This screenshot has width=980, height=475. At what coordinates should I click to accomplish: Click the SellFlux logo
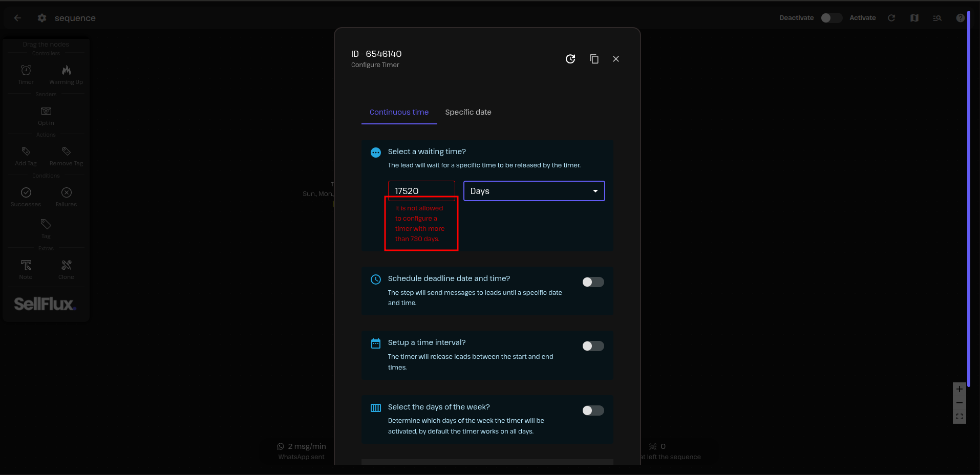(x=45, y=304)
